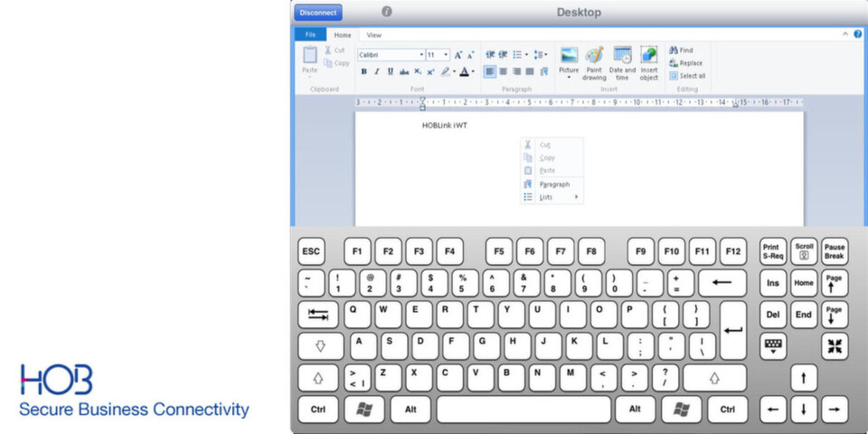Expand the font color dropdown arrow
Screen dimensions: 868x434
(x=473, y=71)
